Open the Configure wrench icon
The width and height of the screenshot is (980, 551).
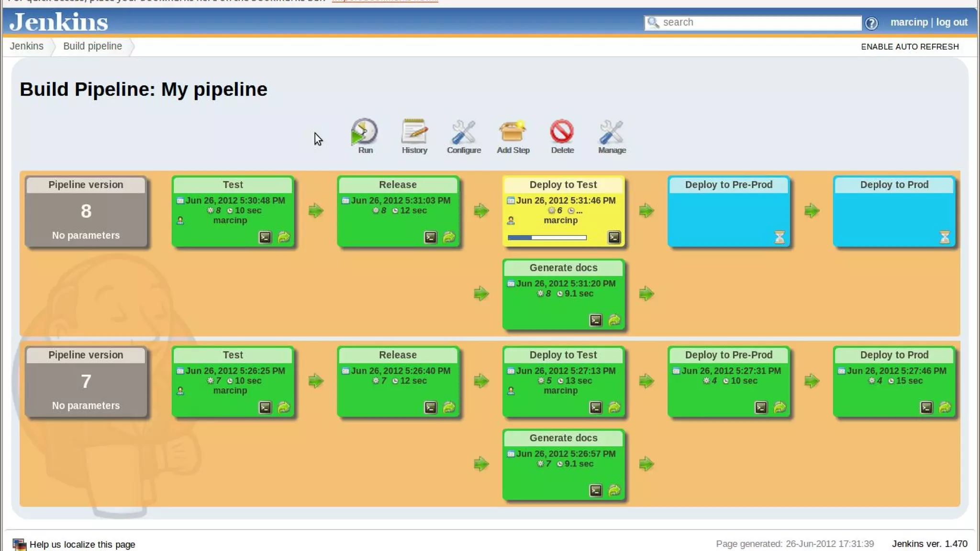(x=464, y=132)
